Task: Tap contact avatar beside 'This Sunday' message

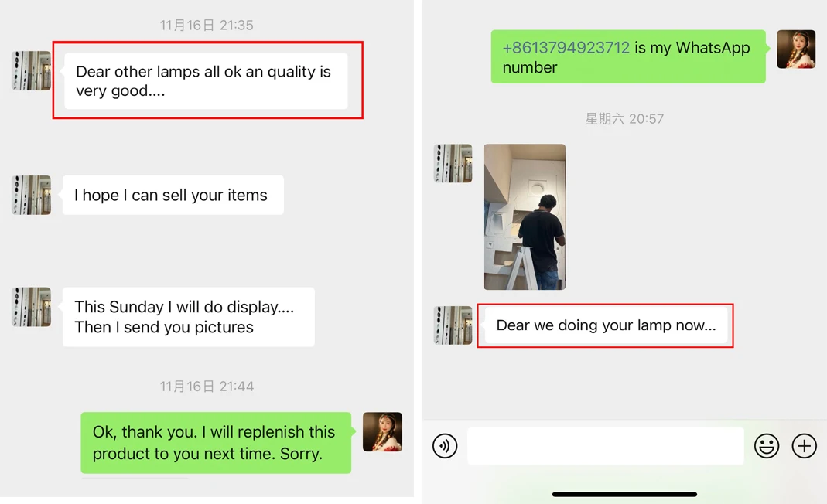Action: click(31, 307)
